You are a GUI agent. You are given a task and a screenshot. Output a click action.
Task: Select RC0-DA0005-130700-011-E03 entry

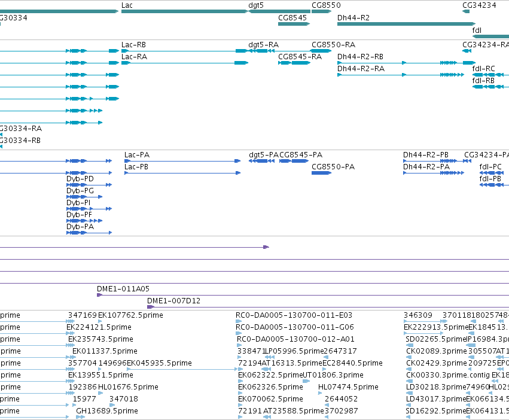[294, 315]
